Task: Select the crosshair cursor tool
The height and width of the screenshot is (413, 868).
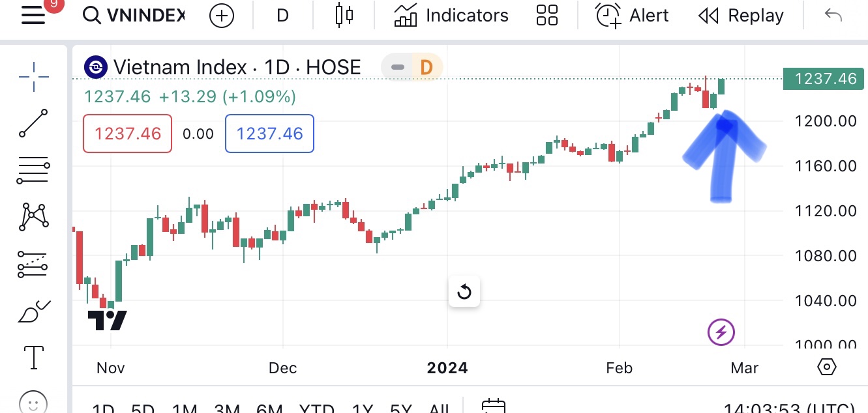Action: 33,78
